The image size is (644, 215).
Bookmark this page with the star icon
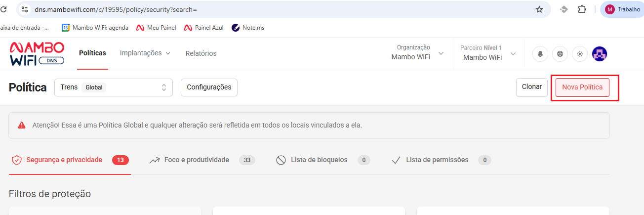(x=539, y=9)
